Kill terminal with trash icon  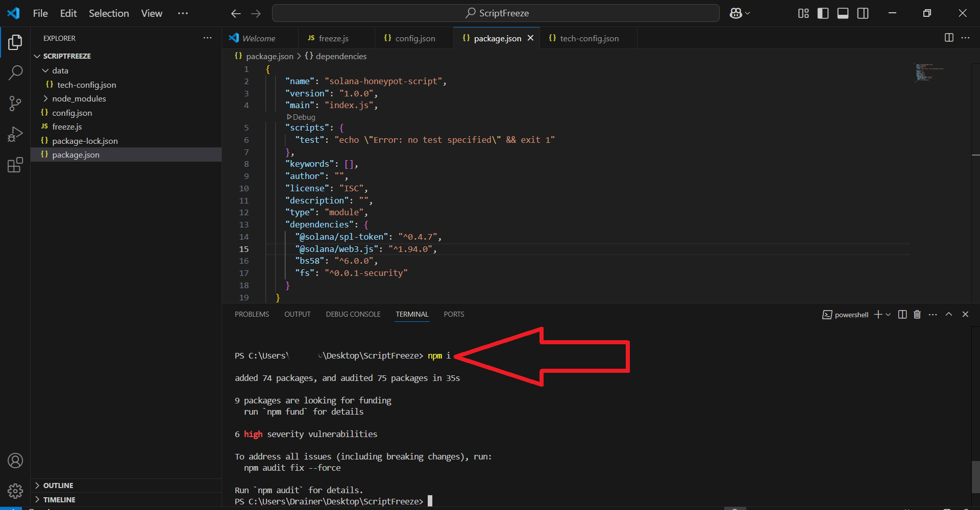pos(917,314)
